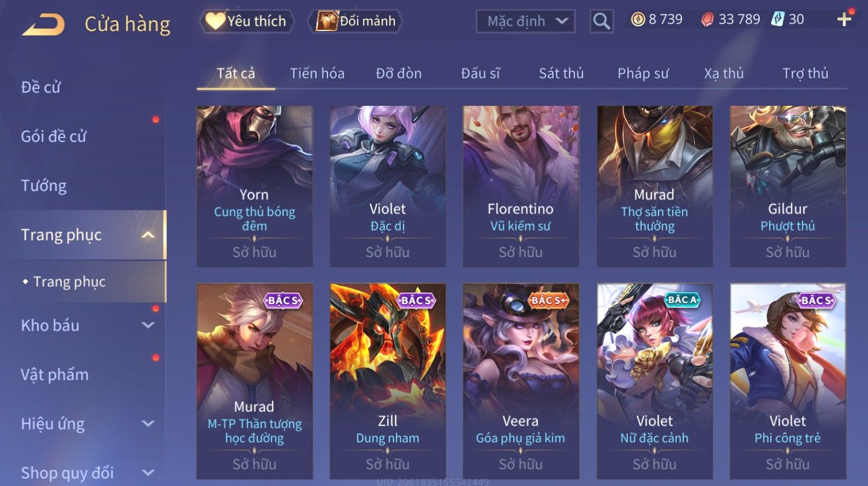Select the Tiến hóa tab
Viewport: 868px width, 486px height.
(x=317, y=74)
